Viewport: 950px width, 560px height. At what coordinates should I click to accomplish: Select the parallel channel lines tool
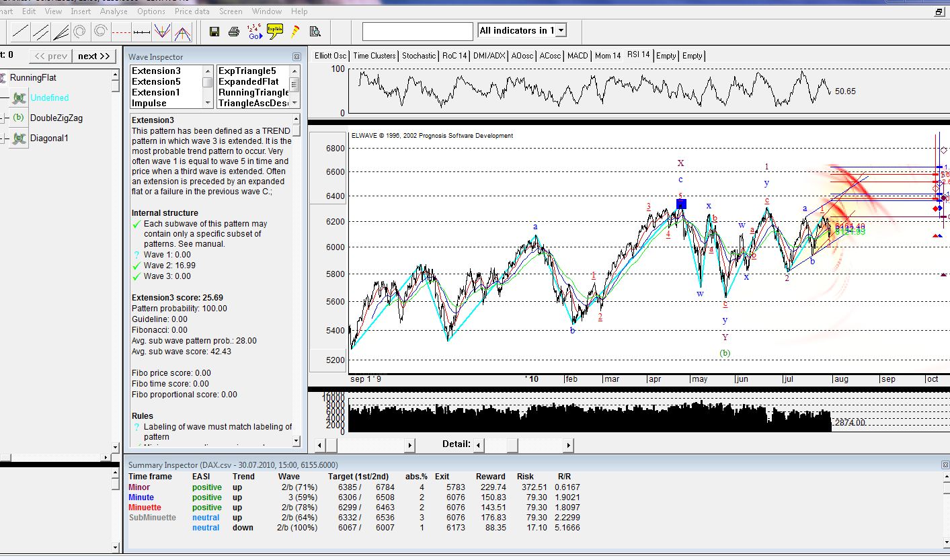coord(41,31)
